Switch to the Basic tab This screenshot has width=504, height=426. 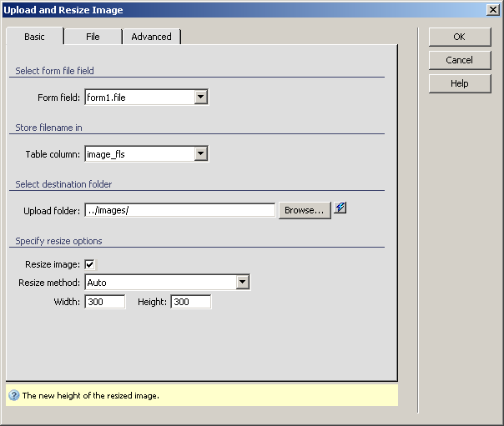click(x=35, y=37)
